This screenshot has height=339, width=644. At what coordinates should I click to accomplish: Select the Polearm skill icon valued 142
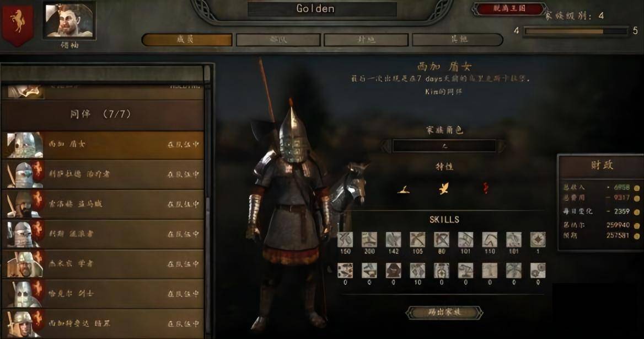click(x=393, y=240)
